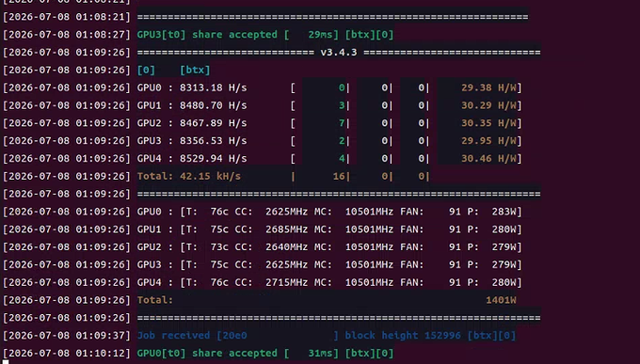The height and width of the screenshot is (364, 640).
Task: Click GPU4 accepted share count 4
Action: coord(342,158)
